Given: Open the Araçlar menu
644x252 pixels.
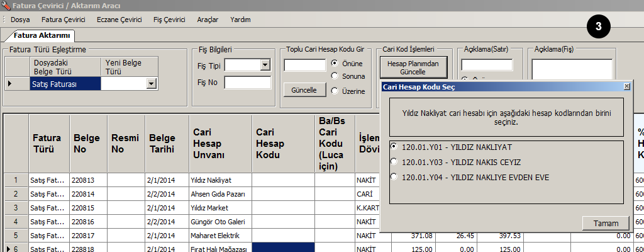Looking at the screenshot, I should click(208, 20).
